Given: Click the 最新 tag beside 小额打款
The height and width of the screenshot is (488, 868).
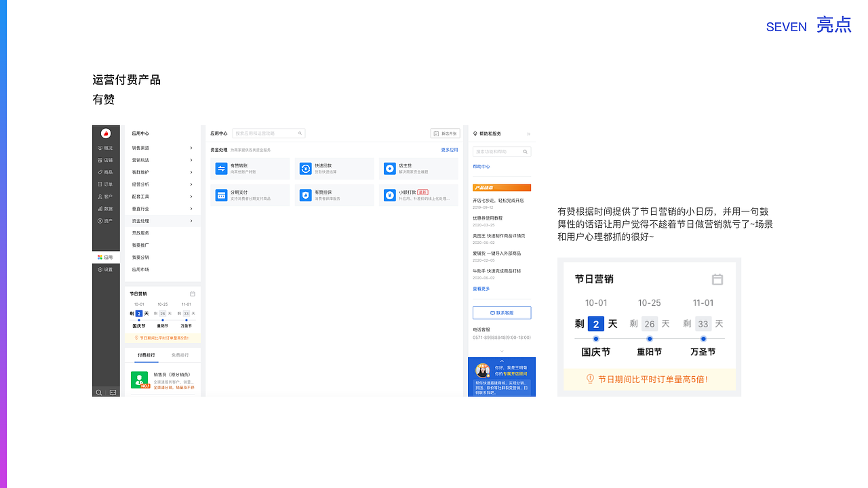Looking at the screenshot, I should (422, 192).
